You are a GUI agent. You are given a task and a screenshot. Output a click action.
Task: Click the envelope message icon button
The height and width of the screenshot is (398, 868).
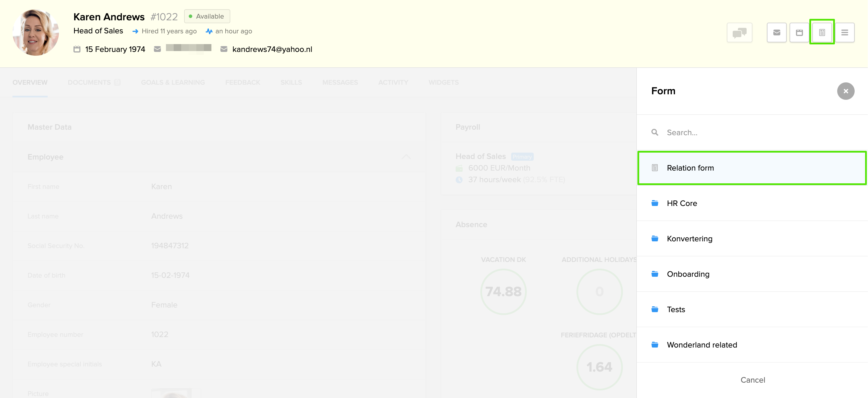(776, 33)
